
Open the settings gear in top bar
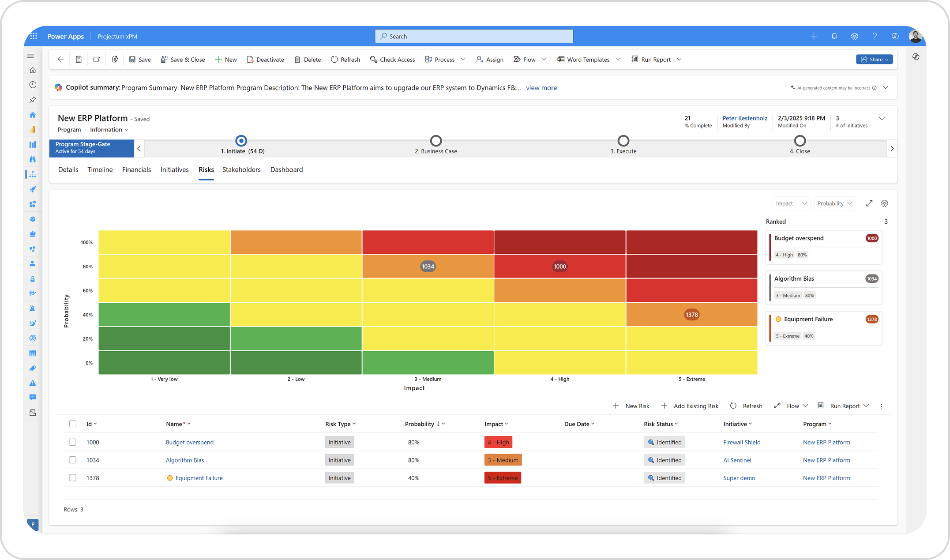pos(854,36)
